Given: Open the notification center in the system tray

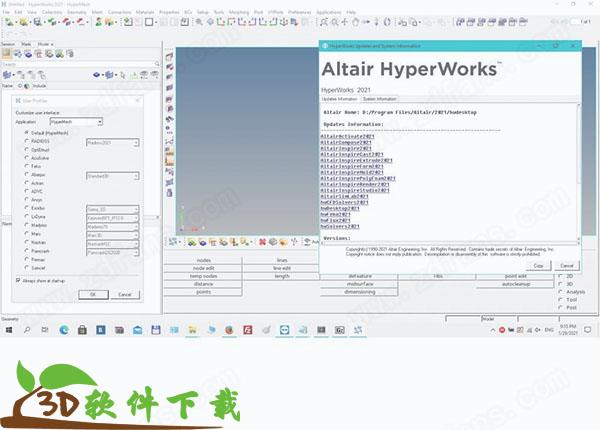Looking at the screenshot, I should 588,330.
